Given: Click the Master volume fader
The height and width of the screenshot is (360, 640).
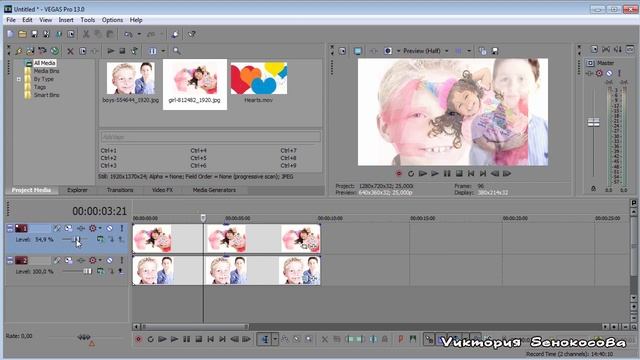Looking at the screenshot, I should (593, 122).
